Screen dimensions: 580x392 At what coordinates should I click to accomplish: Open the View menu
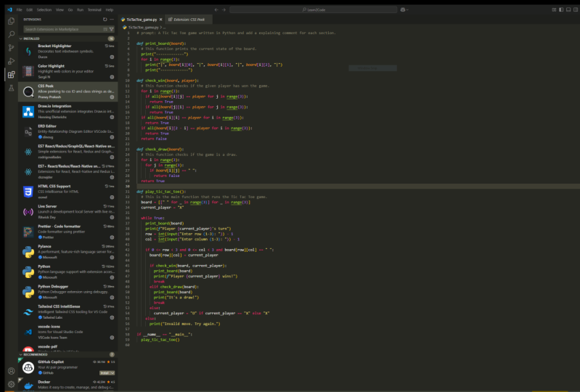[60, 9]
